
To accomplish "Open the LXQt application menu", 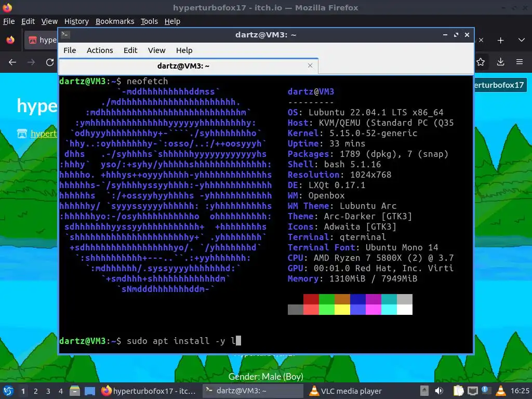I will coord(8,391).
